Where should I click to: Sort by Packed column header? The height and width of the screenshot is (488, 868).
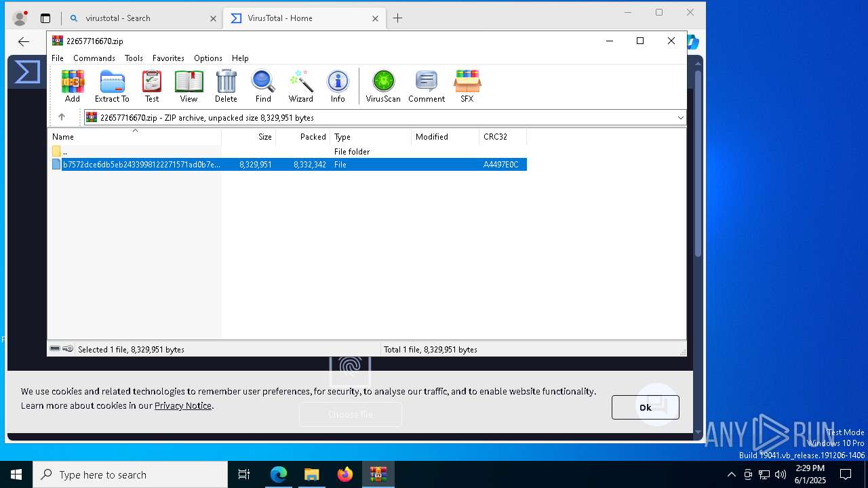click(302, 137)
